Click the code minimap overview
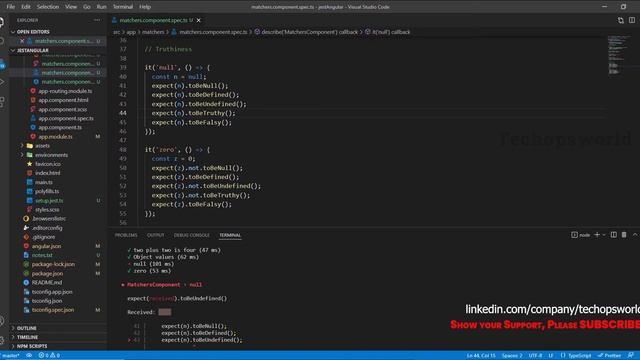This screenshot has width=640, height=360. pyautogui.click(x=620, y=55)
